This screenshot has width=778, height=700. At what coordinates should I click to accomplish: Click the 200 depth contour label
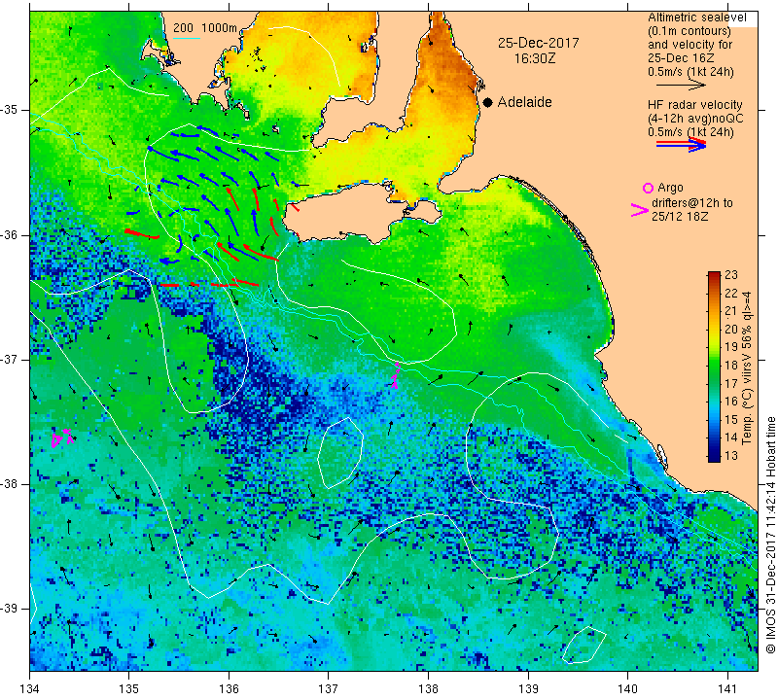click(183, 28)
